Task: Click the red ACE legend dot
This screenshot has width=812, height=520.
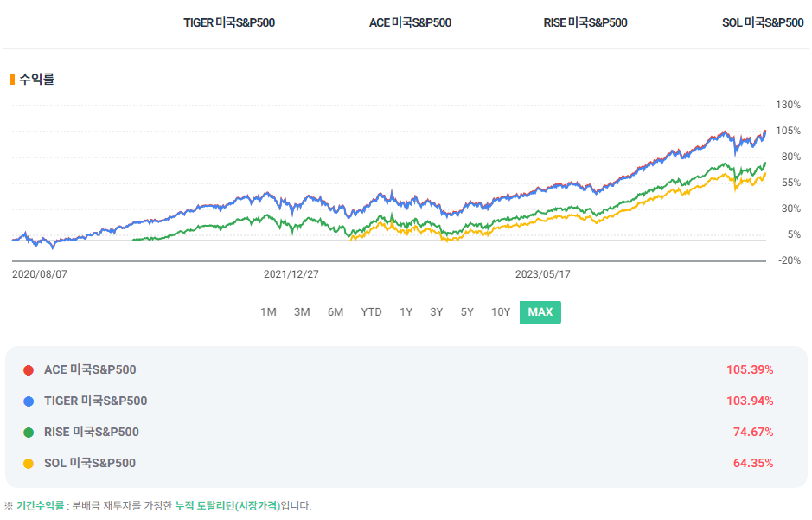Action: coord(29,370)
